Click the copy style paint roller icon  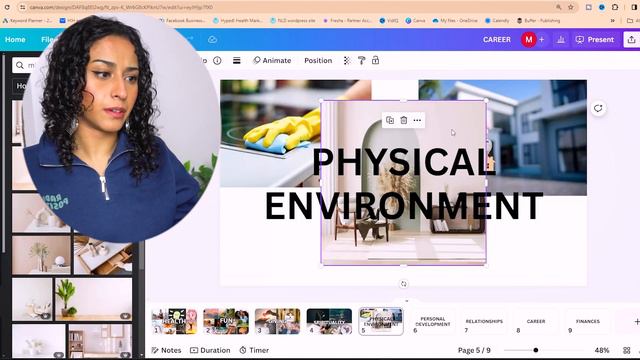361,60
